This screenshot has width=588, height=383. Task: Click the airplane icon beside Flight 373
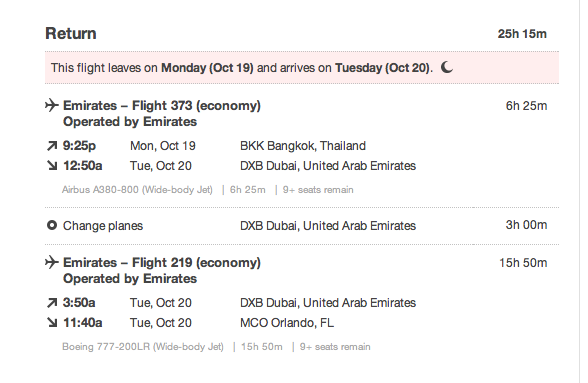click(52, 105)
